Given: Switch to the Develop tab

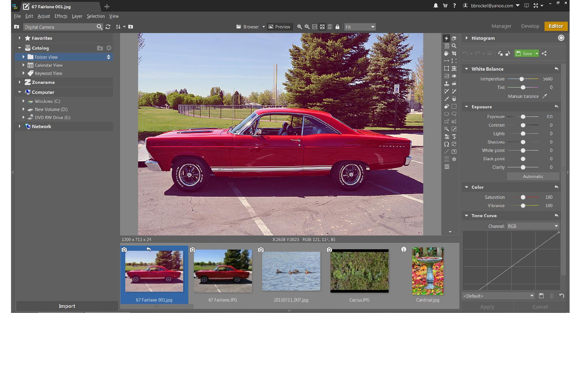Looking at the screenshot, I should coord(530,26).
